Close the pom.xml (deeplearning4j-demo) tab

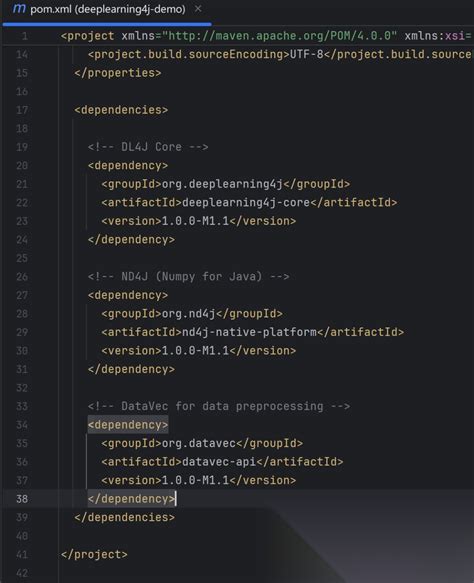click(199, 9)
